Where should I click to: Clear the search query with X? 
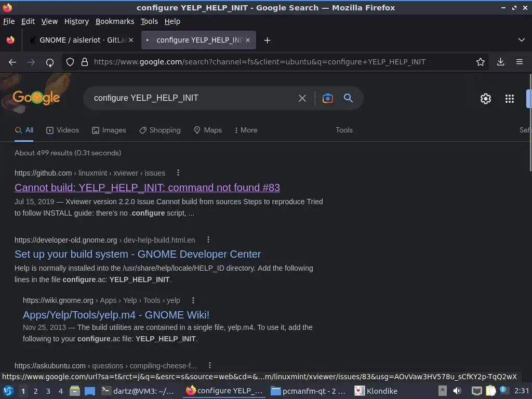point(302,98)
